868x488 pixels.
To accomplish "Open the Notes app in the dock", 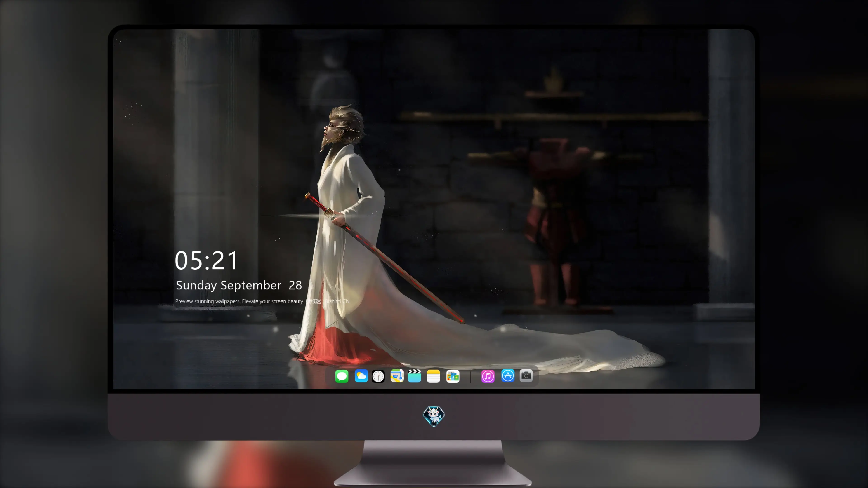I will [x=433, y=376].
